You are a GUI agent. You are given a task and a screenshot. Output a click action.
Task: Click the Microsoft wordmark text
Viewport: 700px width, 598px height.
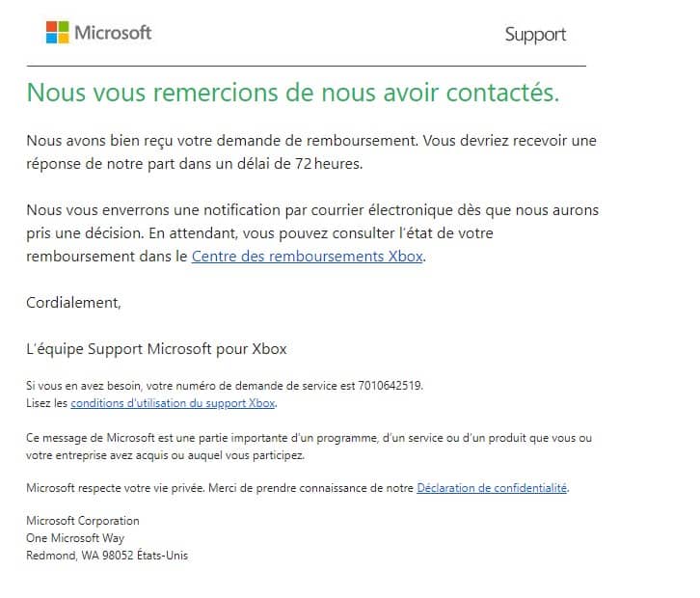tap(113, 33)
